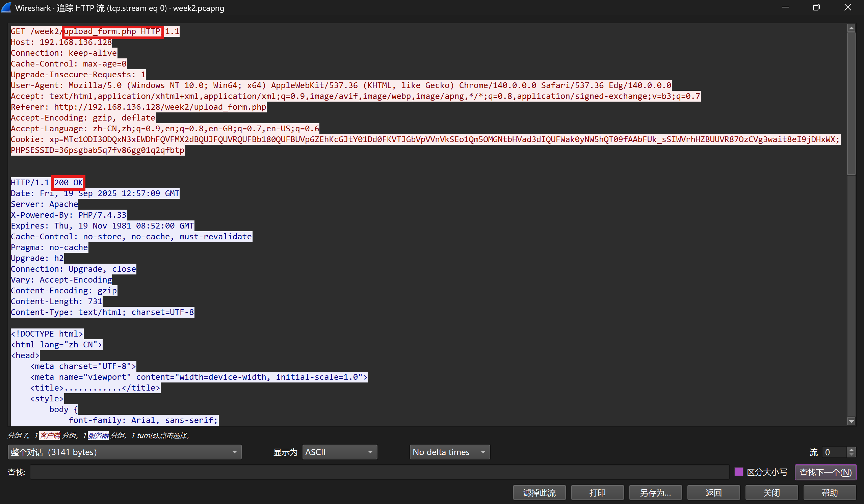864x504 pixels.
Task: Click the Wireshark shark fin icon
Action: [6, 7]
